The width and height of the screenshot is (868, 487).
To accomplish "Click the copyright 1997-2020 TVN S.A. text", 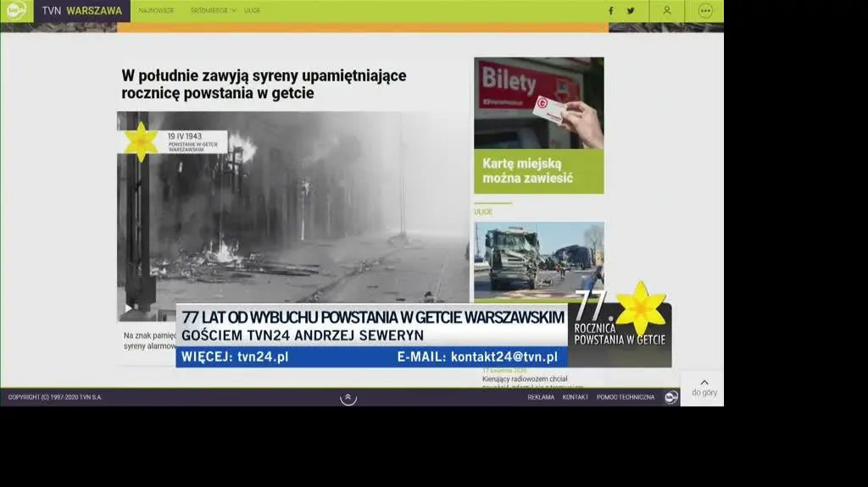I will [x=55, y=397].
